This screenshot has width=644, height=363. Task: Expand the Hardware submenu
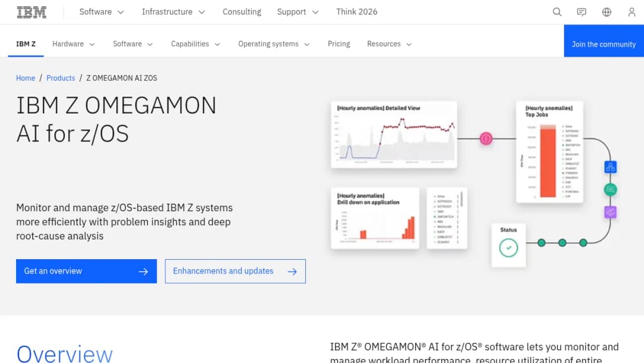(73, 44)
